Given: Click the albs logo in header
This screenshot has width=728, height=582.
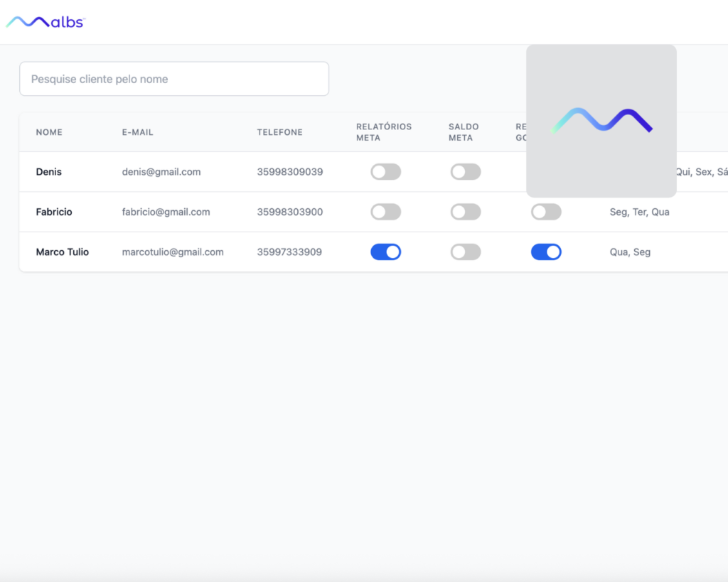Looking at the screenshot, I should pos(45,22).
